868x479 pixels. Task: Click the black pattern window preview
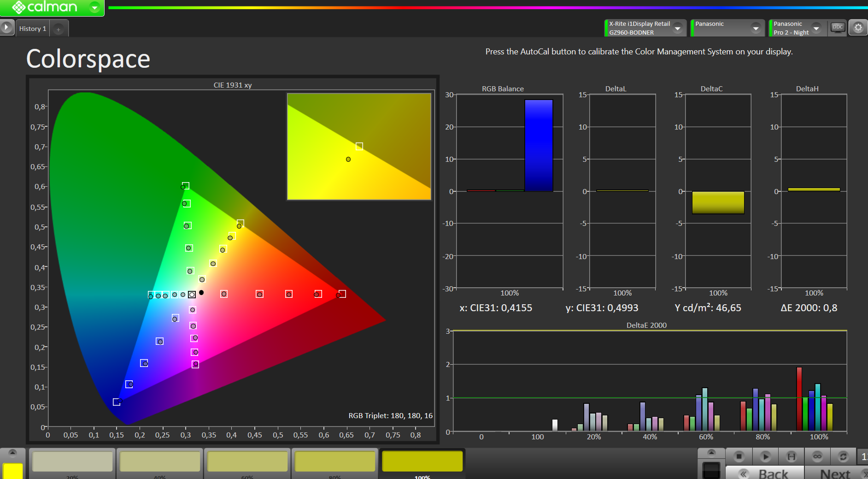point(711,470)
